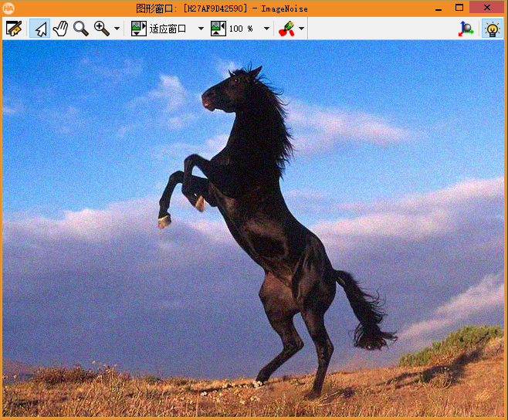Select the 适应窗口 fit window option
508x420 pixels.
coord(168,29)
